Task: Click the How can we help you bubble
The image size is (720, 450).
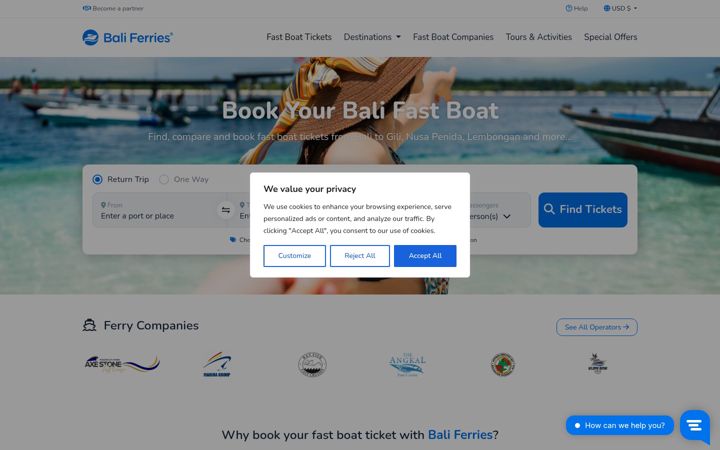Action: tap(620, 425)
